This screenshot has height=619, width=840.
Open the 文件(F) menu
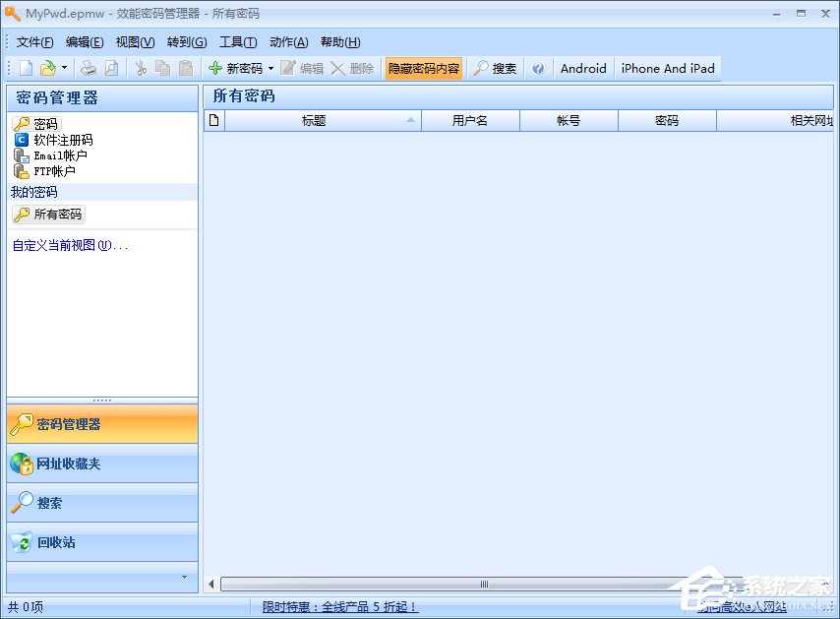coord(34,42)
